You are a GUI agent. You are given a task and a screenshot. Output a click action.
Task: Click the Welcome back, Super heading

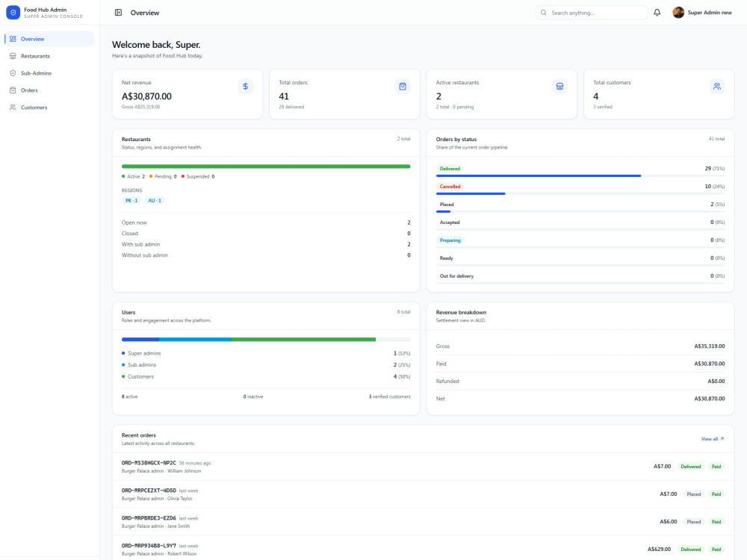pyautogui.click(x=156, y=45)
